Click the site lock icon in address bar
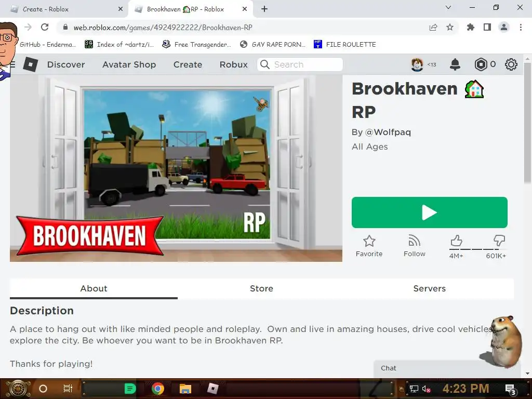The image size is (532, 399). (x=65, y=27)
